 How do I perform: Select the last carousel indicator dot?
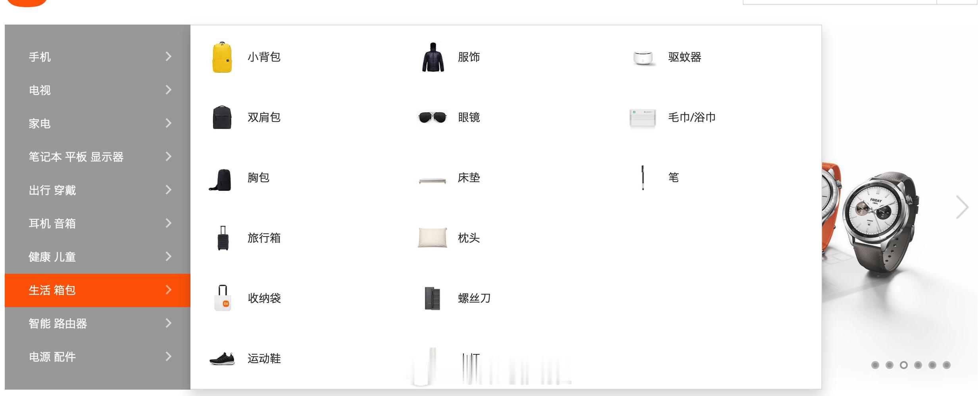[x=947, y=365]
